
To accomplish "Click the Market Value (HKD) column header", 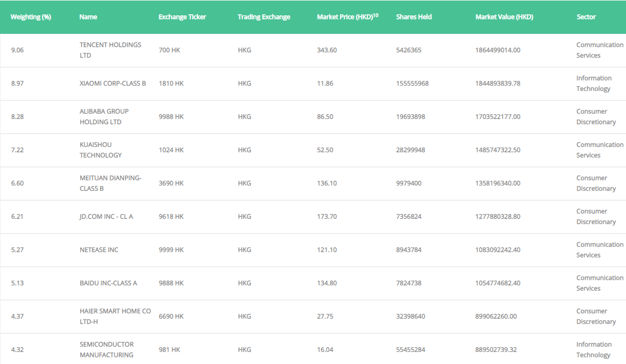I will click(x=504, y=17).
